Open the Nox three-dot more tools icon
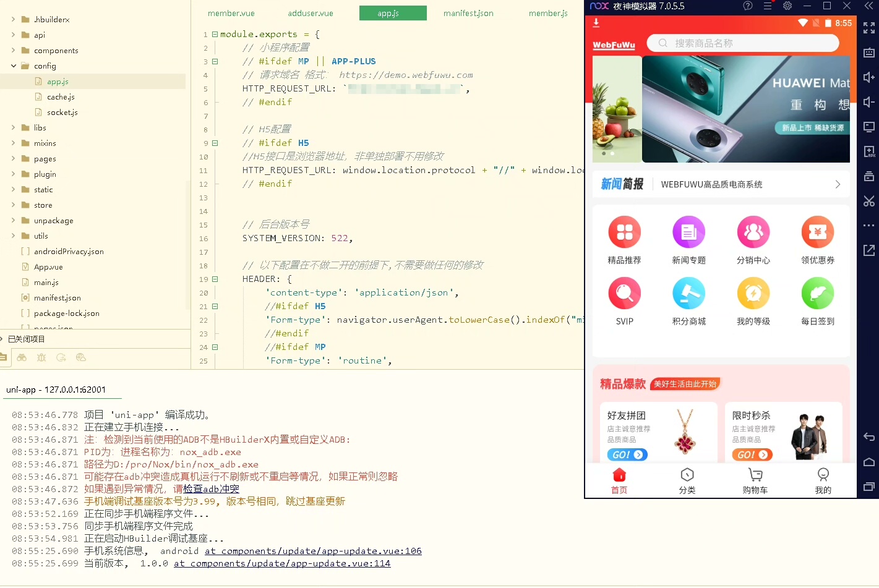This screenshot has height=588, width=879. point(869,226)
